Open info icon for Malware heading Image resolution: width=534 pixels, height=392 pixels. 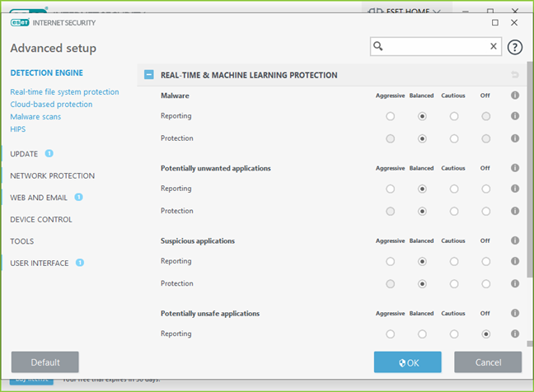click(x=514, y=96)
